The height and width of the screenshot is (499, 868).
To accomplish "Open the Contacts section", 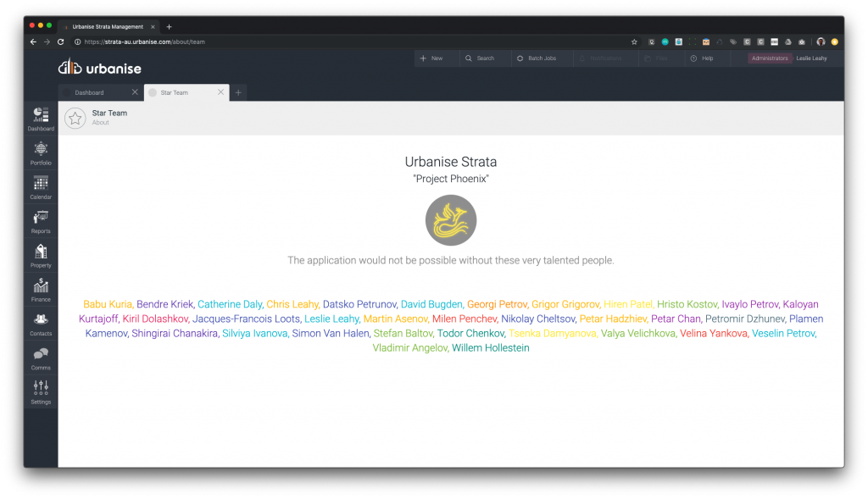I will coord(41,323).
